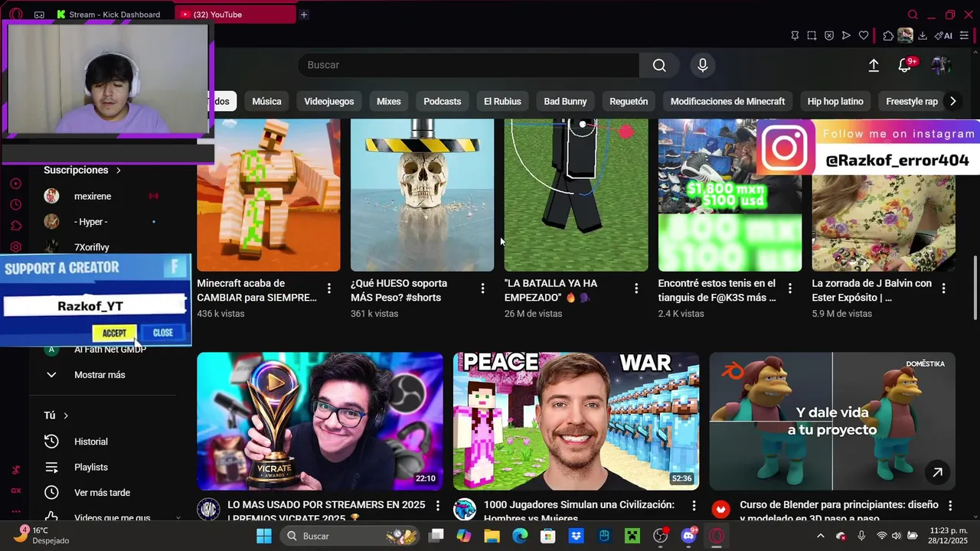Open File Explorer from the taskbar
The height and width of the screenshot is (551, 980).
coord(492,536)
